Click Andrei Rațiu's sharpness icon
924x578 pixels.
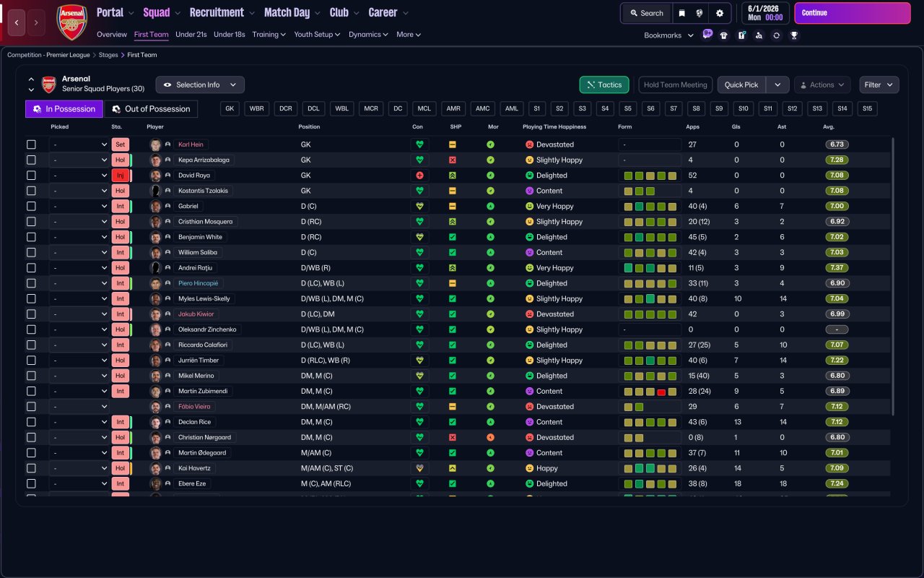(x=453, y=268)
